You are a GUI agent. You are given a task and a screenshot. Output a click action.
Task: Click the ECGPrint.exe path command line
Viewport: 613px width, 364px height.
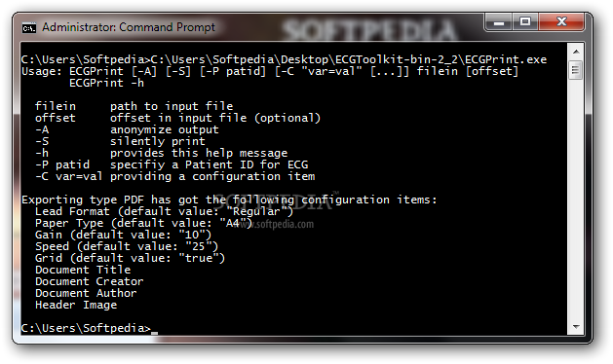(x=284, y=59)
